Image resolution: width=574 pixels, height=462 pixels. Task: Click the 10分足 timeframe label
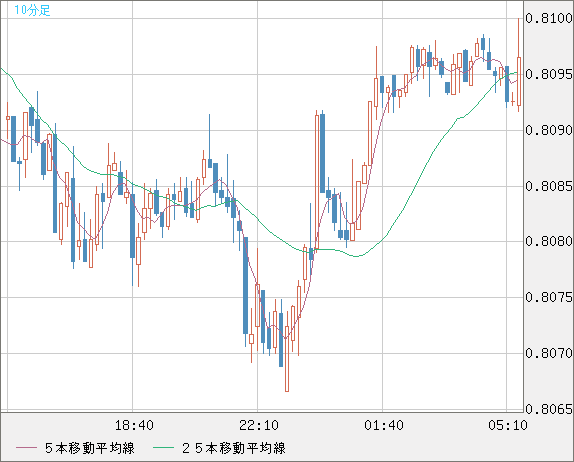32,10
